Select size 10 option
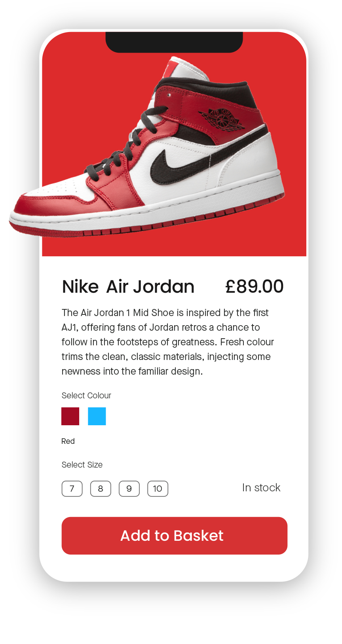This screenshot has height=644, width=342. point(158,489)
